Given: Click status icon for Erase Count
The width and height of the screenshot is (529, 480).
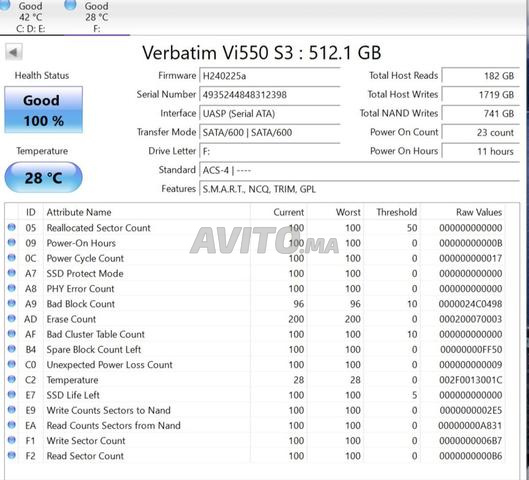Looking at the screenshot, I should 11,318.
